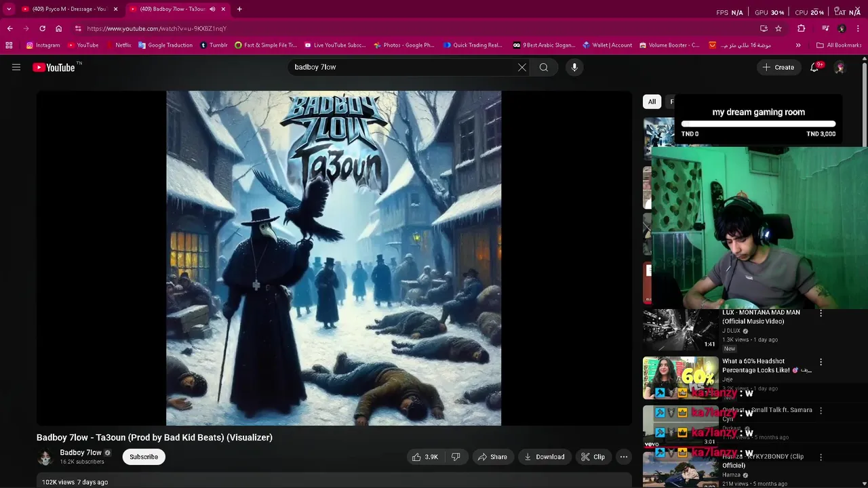
Task: Open the apps grid in bookmarks bar
Action: pos(9,45)
